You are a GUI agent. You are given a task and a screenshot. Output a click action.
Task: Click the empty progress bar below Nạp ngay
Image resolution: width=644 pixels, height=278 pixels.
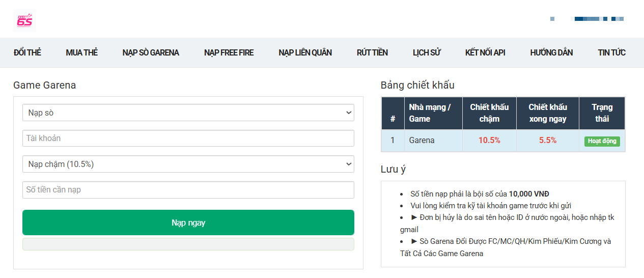coord(188,244)
